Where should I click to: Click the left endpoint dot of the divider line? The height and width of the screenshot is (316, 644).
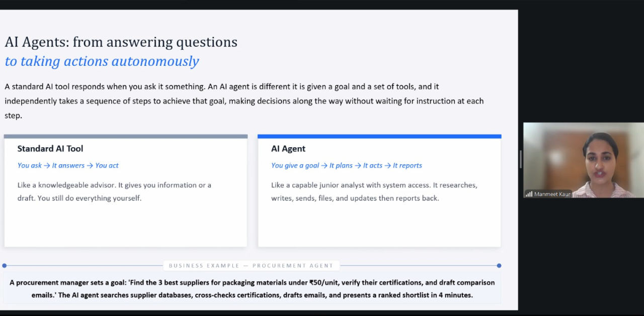(5, 265)
